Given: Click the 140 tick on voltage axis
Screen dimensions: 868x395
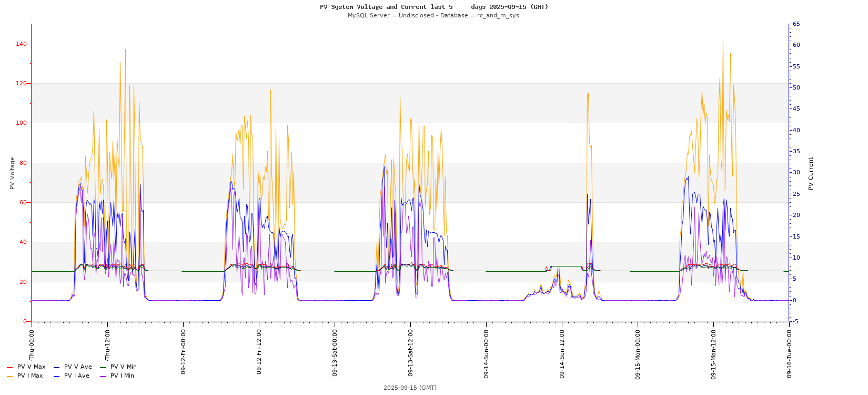Looking at the screenshot, I should point(22,44).
